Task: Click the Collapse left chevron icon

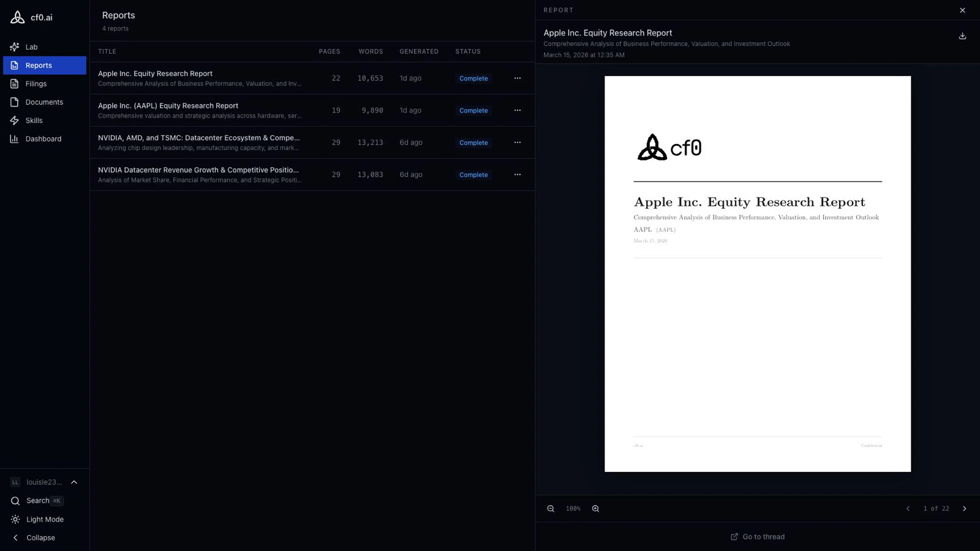Action: tap(15, 538)
